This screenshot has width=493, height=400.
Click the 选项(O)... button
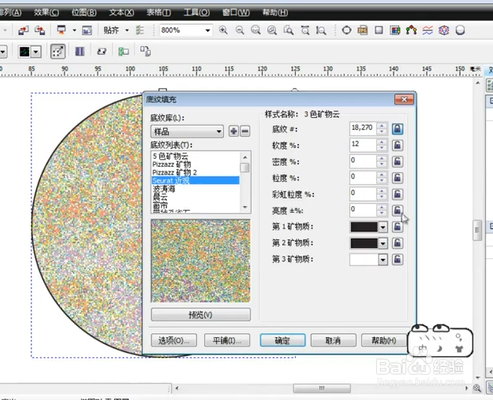[x=174, y=340]
